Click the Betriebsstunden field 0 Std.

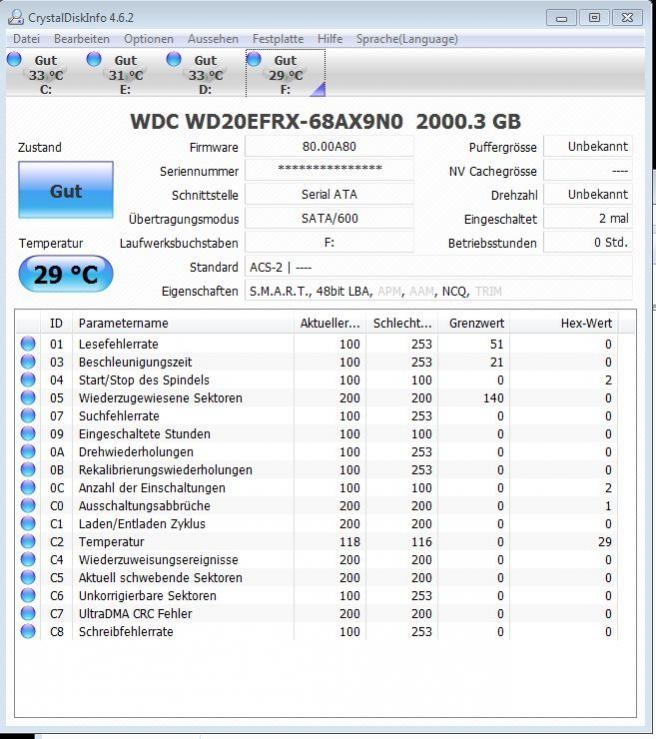588,242
